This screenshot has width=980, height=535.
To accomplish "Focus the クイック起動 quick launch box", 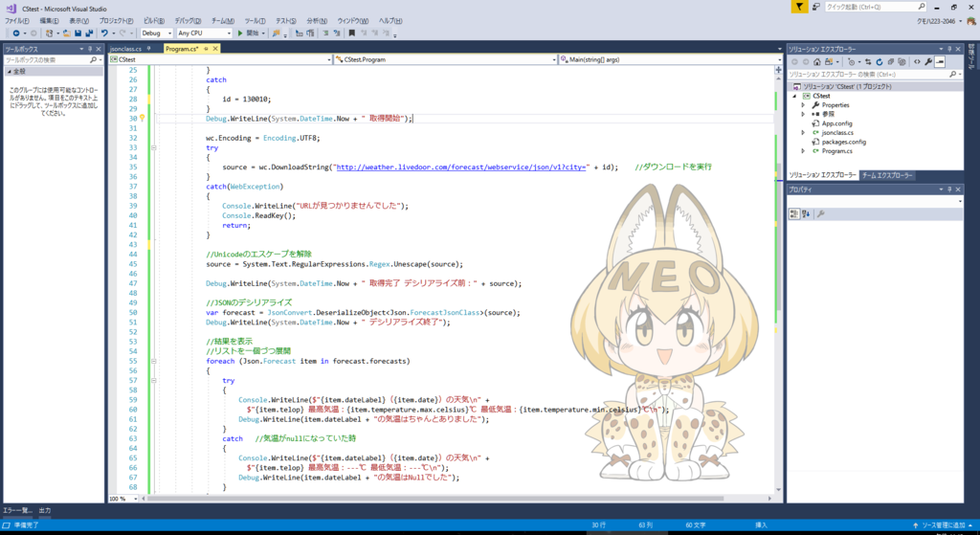I will [875, 7].
